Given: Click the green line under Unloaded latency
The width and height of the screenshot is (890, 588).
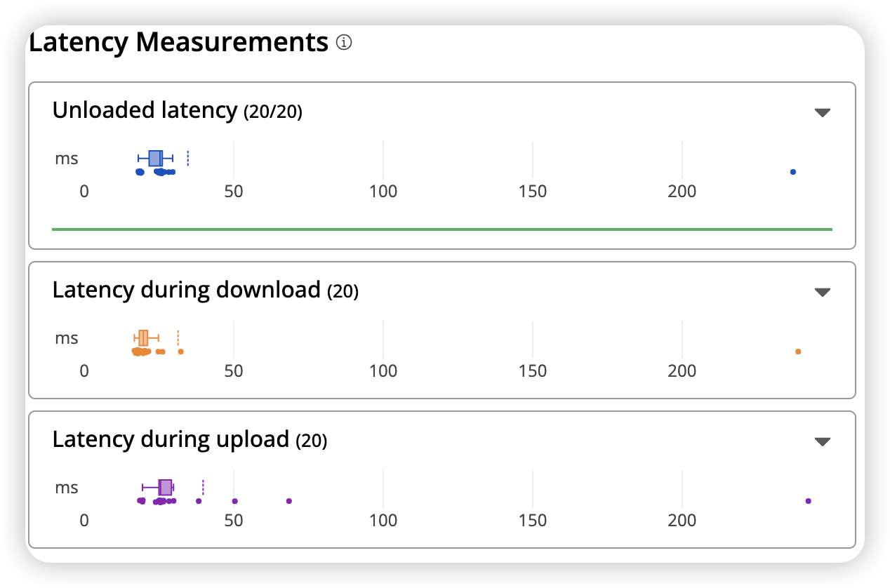Looking at the screenshot, I should pyautogui.click(x=442, y=229).
